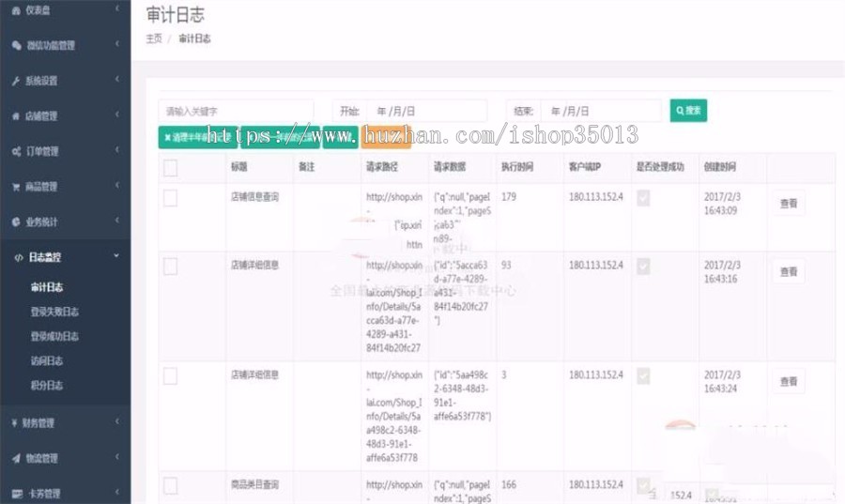Click 查看 for the 16:43:16 log row

coord(789,272)
